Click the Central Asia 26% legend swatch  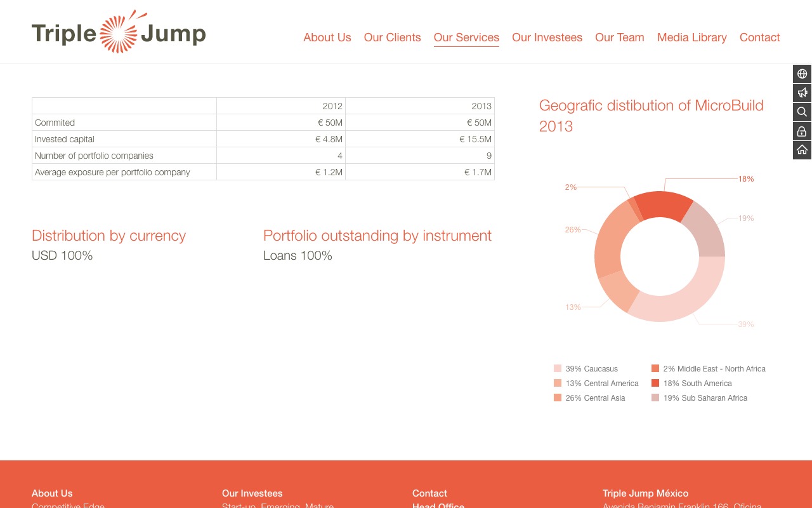pos(558,398)
